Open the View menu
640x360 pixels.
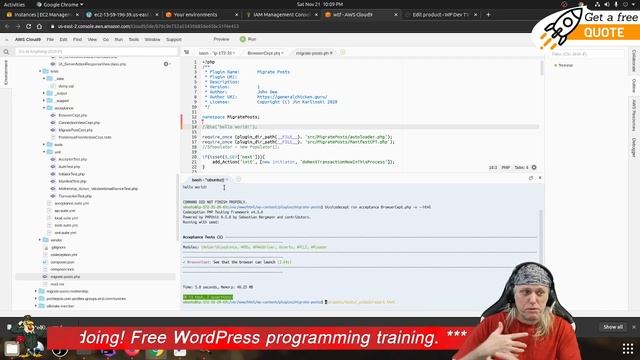click(92, 40)
